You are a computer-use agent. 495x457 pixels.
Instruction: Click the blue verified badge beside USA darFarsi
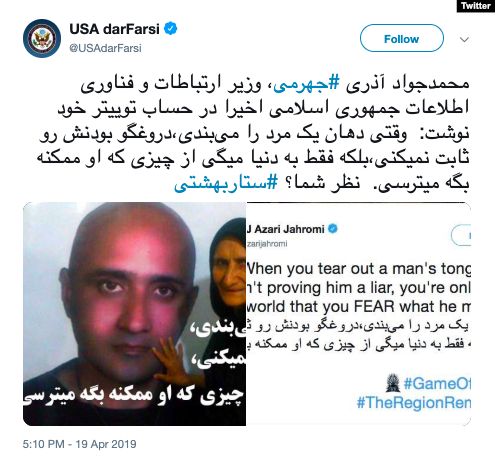[x=170, y=29]
